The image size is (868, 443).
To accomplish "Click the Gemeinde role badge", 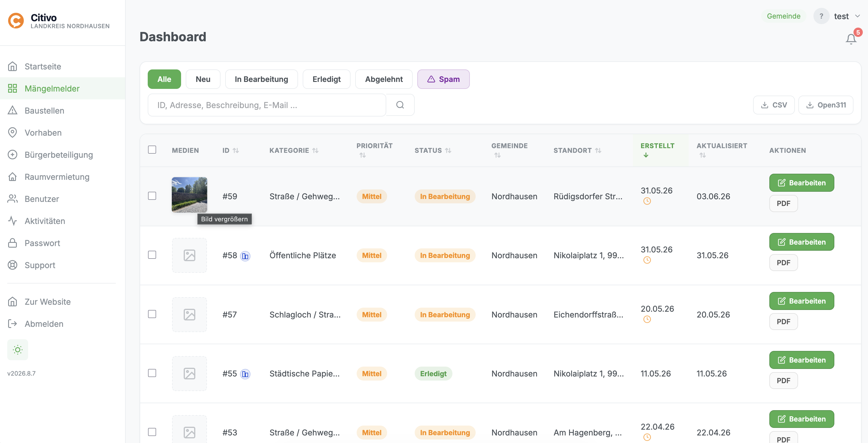I will [x=784, y=16].
